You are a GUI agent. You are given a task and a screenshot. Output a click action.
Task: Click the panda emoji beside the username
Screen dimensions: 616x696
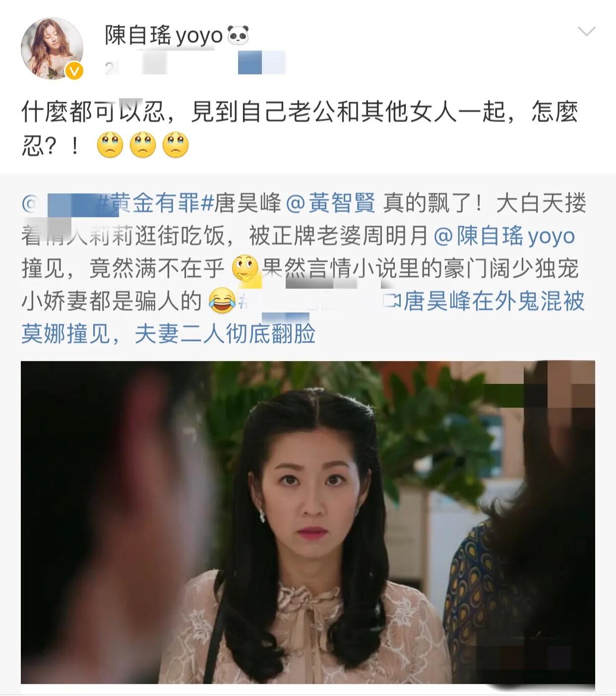point(238,35)
